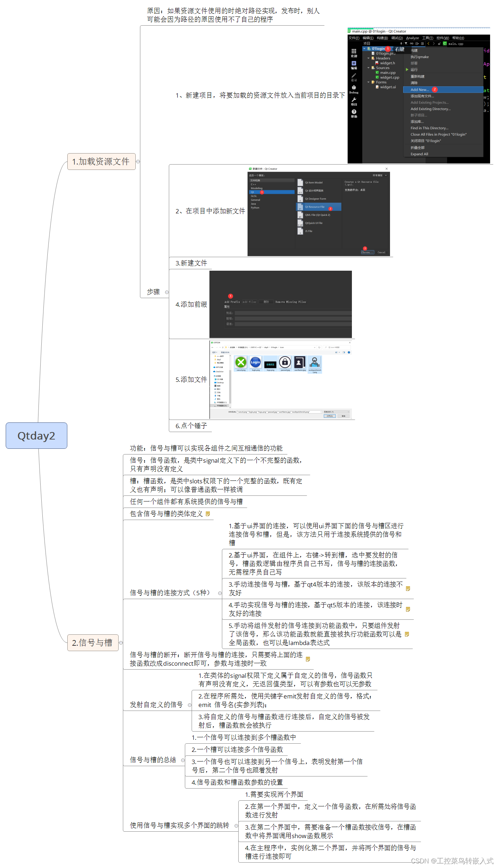
Task: Click Cancel in the new file dialog
Action: (x=381, y=252)
